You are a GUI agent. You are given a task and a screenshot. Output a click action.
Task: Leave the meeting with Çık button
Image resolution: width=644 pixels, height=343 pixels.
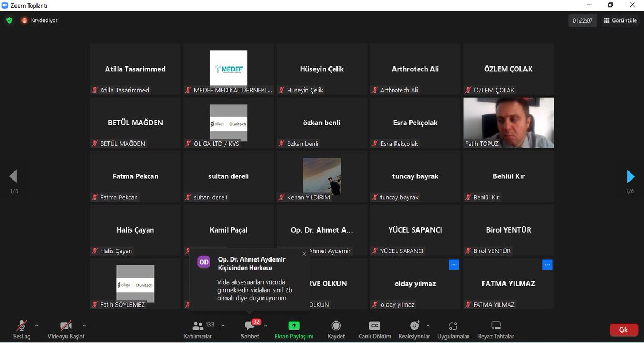tap(624, 330)
